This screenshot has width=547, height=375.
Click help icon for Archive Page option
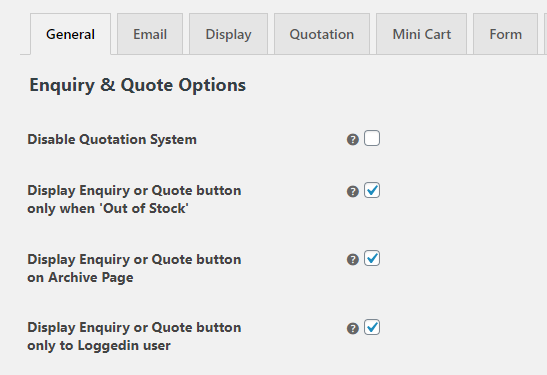[x=353, y=260]
